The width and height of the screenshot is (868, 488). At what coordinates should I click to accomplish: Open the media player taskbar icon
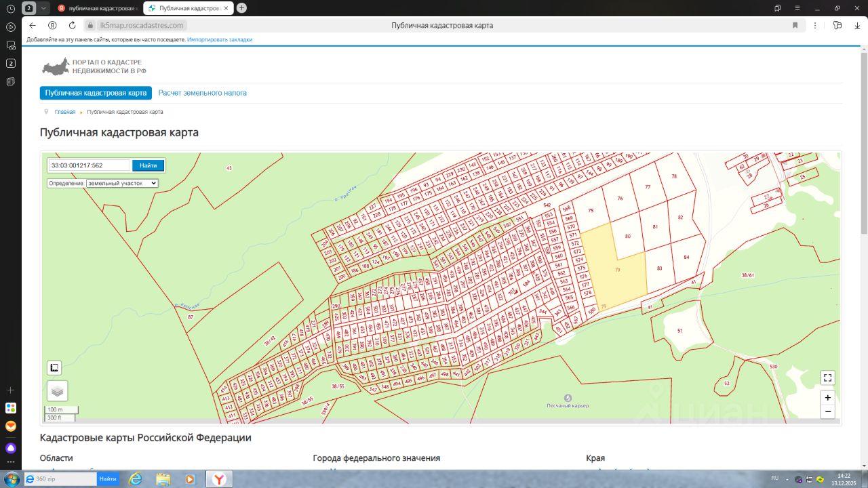[191, 479]
